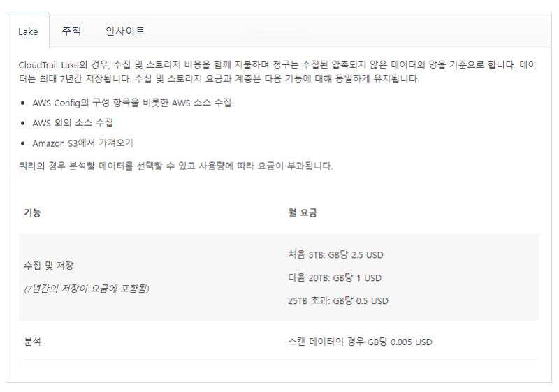Click the 기능 column header

click(32, 212)
